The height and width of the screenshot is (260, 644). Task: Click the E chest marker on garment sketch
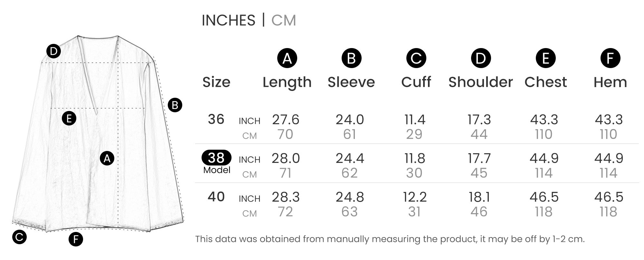(69, 118)
